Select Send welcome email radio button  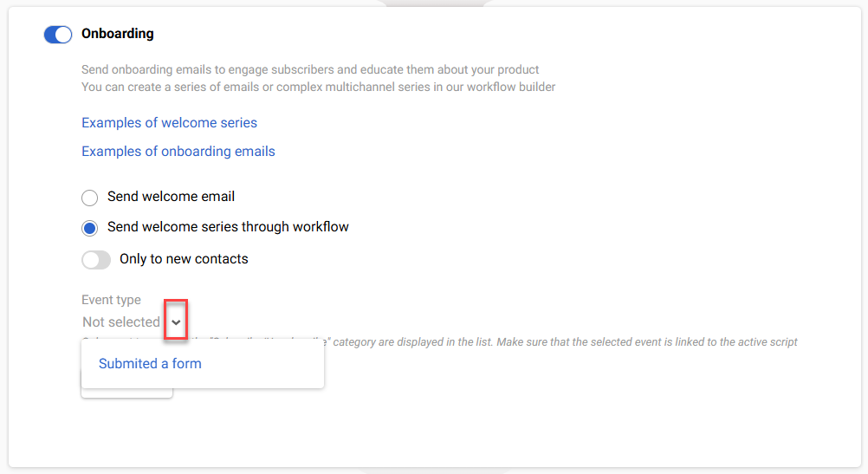coord(90,198)
